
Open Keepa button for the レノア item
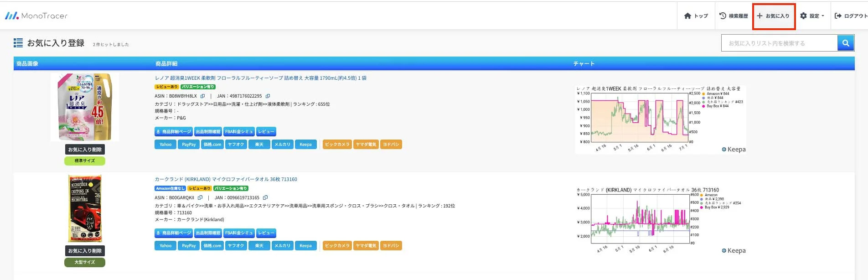coord(306,145)
